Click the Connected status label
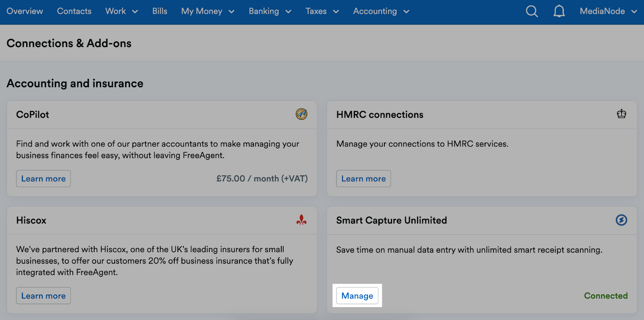644x320 pixels. click(x=606, y=295)
